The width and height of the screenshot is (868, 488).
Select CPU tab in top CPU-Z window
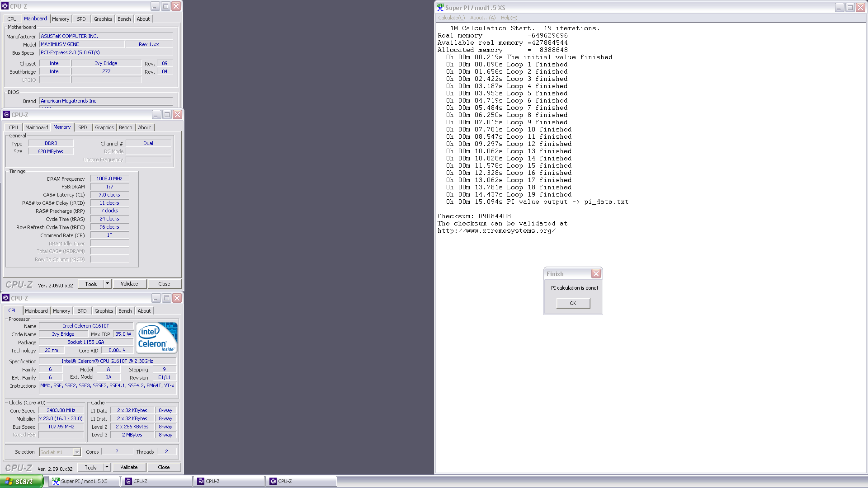click(x=12, y=19)
